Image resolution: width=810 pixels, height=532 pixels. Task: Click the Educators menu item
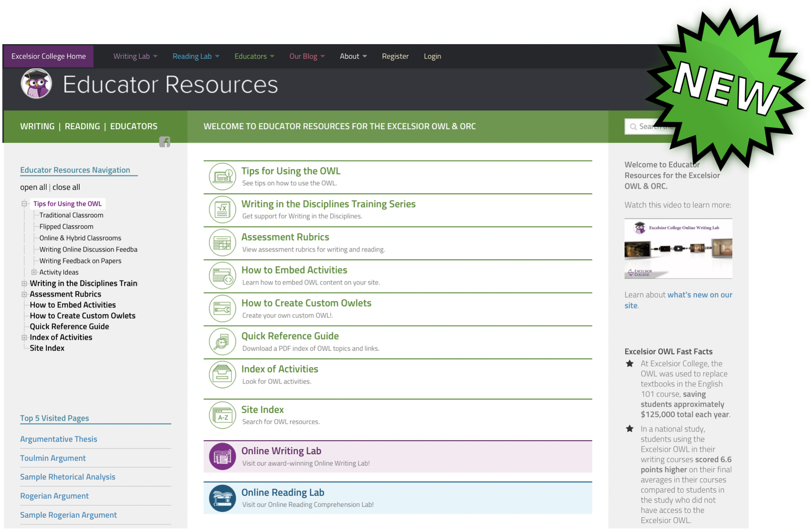click(x=250, y=56)
